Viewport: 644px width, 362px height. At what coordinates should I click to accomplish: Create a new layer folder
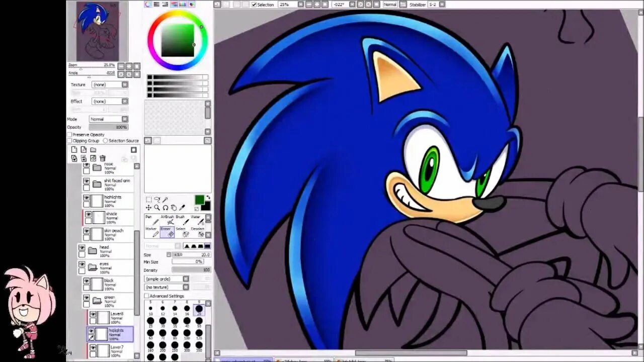[x=93, y=150]
